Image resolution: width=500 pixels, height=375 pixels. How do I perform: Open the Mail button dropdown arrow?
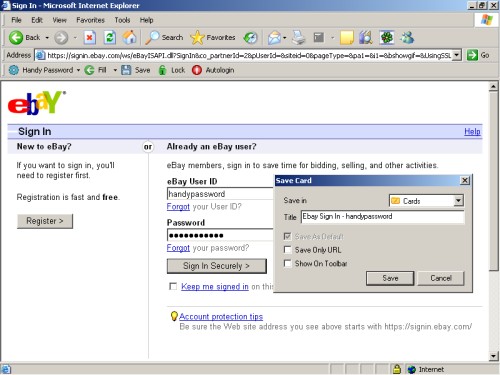pyautogui.click(x=284, y=38)
